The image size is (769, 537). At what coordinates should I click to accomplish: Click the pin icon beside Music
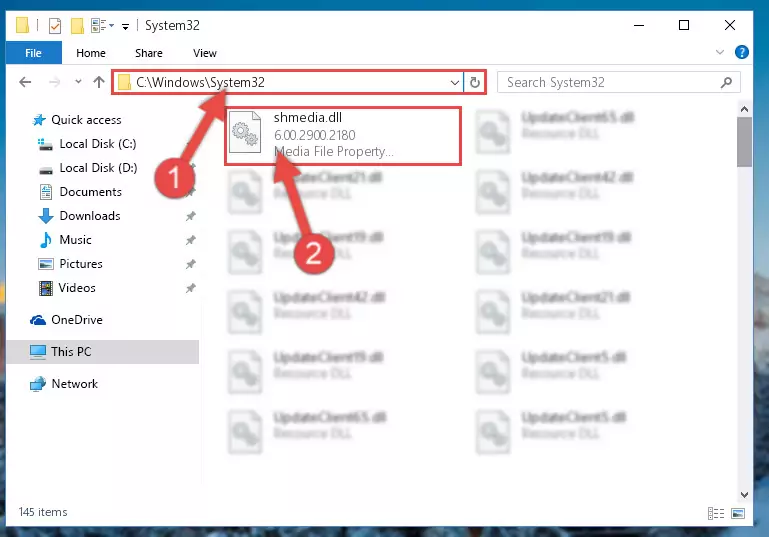[190, 240]
